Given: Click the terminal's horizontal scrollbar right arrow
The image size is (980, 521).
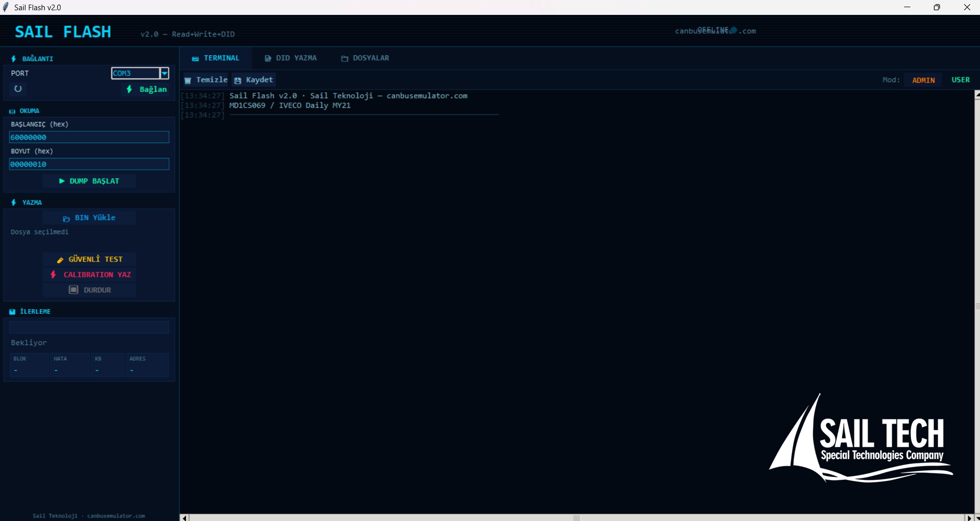Looking at the screenshot, I should [x=969, y=518].
